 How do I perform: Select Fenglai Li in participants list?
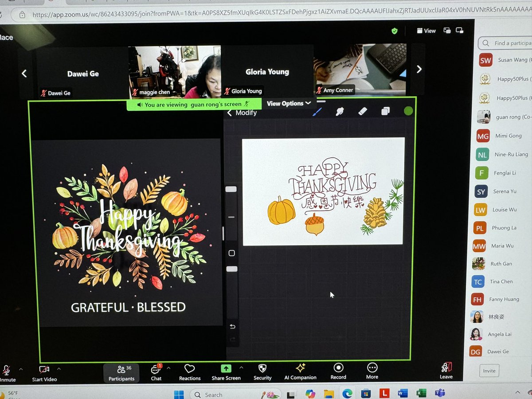tap(503, 173)
